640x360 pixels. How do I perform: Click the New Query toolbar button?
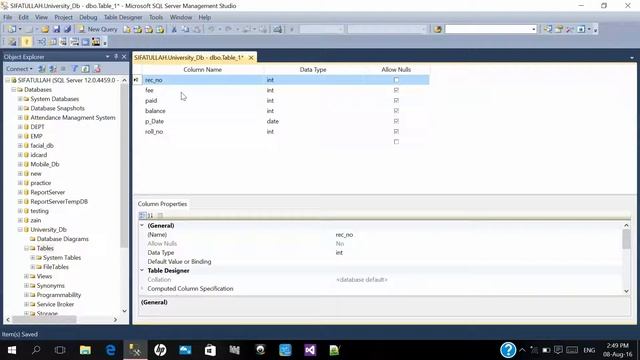pos(98,29)
